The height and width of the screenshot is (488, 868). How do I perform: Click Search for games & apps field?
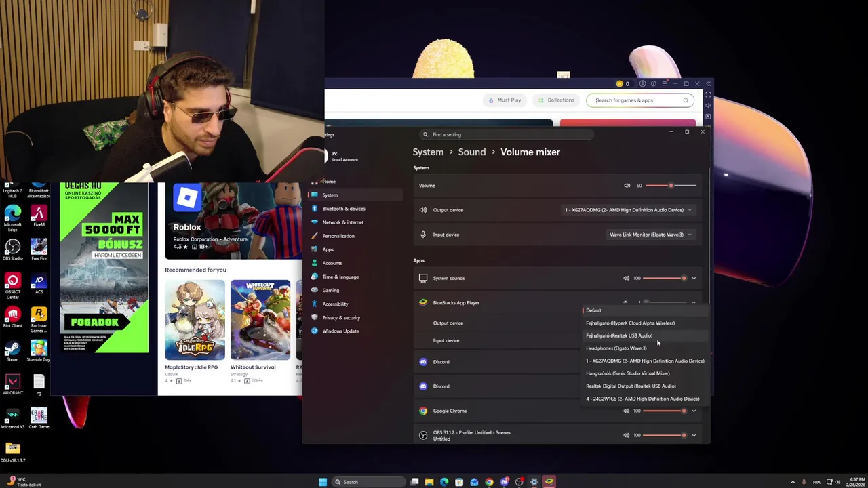[x=640, y=100]
